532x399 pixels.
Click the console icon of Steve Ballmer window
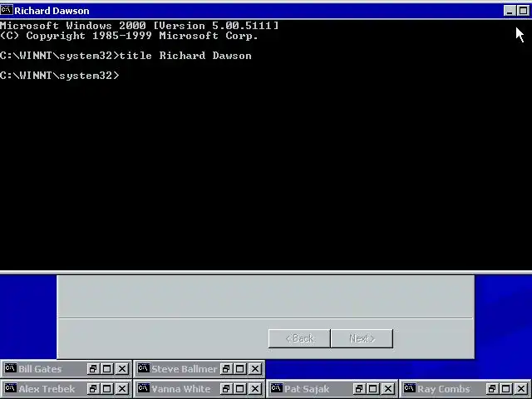pos(144,368)
